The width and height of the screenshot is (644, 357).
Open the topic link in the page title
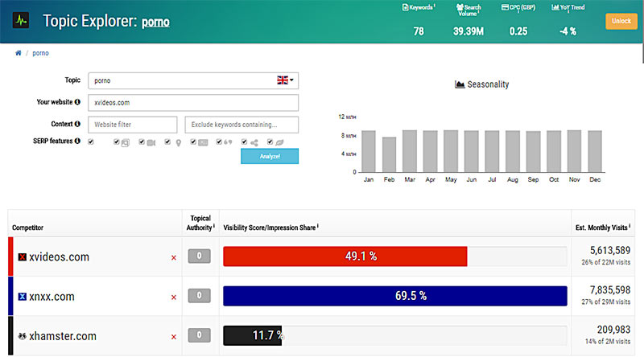155,22
